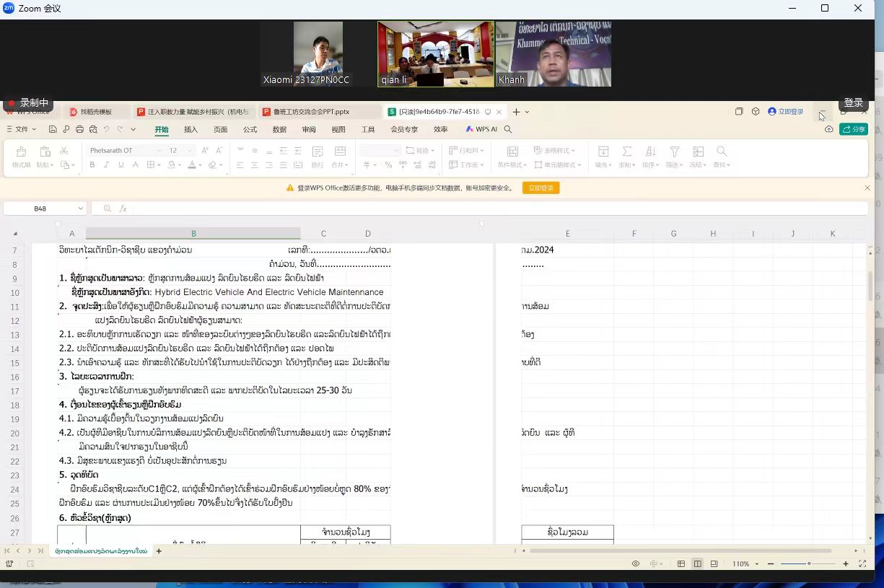Click the orange 立即登录 button in notification bar
This screenshot has width=884, height=588.
[541, 188]
